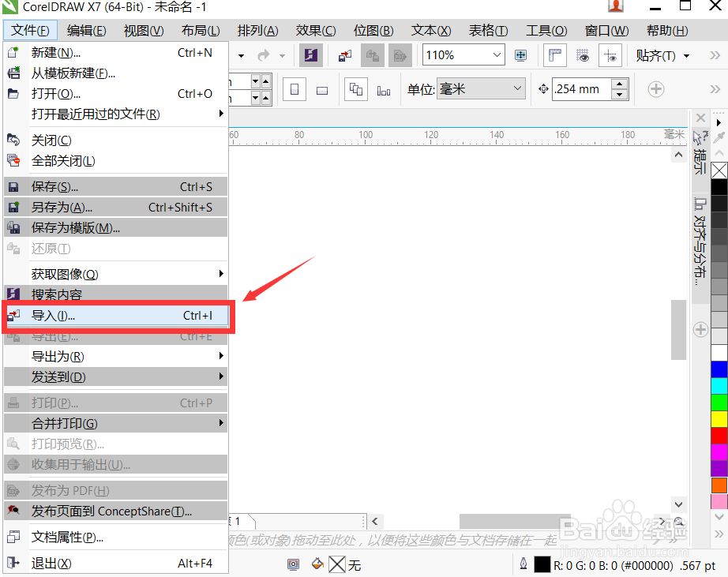Open the 单位 毫米 units dropdown
Screen dimensions: 728x577
tap(481, 88)
